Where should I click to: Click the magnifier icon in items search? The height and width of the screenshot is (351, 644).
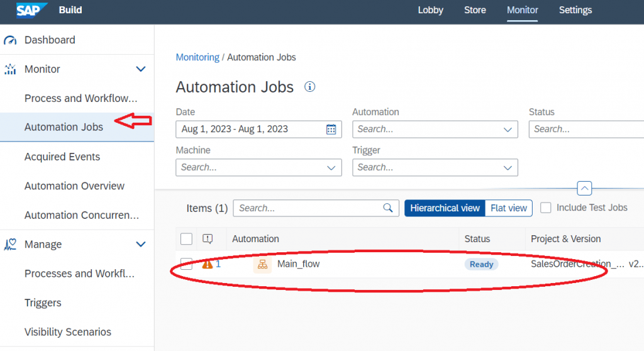coord(387,208)
